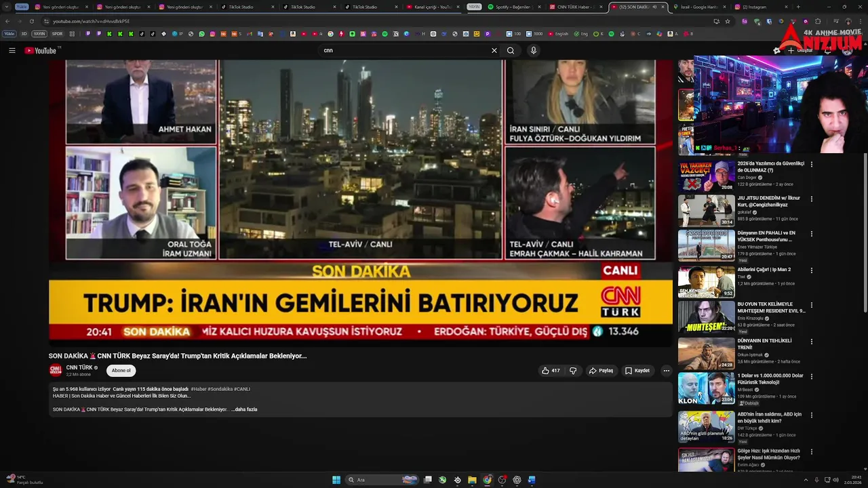Open the CNN TÜRK channel name link

tap(79, 367)
